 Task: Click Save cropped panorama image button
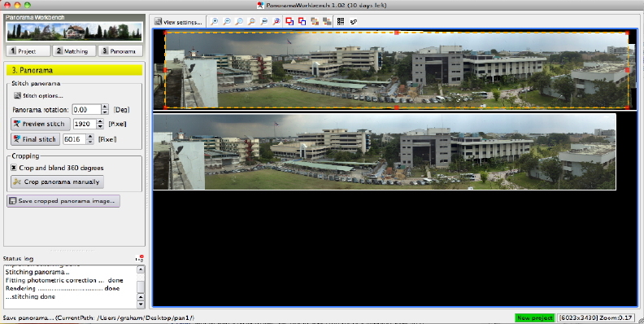pos(63,201)
